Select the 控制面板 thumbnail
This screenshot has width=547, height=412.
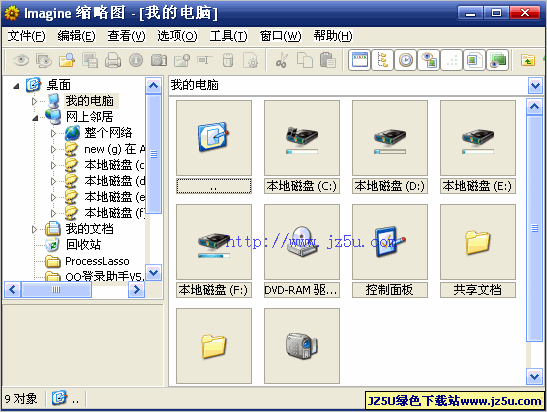pyautogui.click(x=390, y=242)
